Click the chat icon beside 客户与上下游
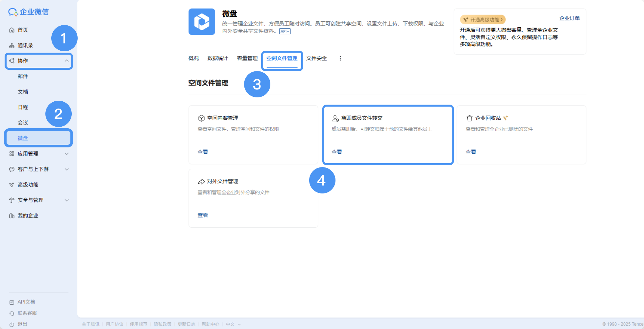 point(12,169)
